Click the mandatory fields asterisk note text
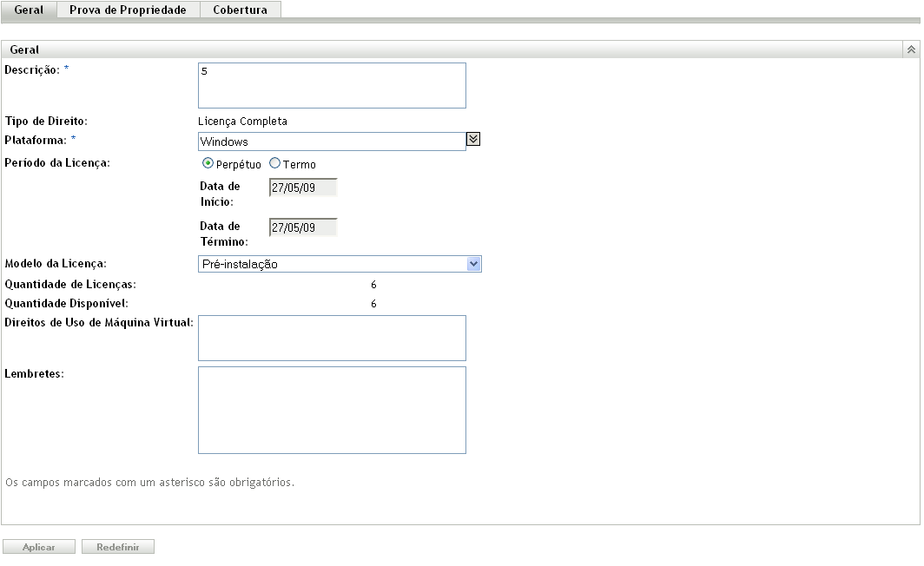This screenshot has width=924, height=566. (149, 483)
